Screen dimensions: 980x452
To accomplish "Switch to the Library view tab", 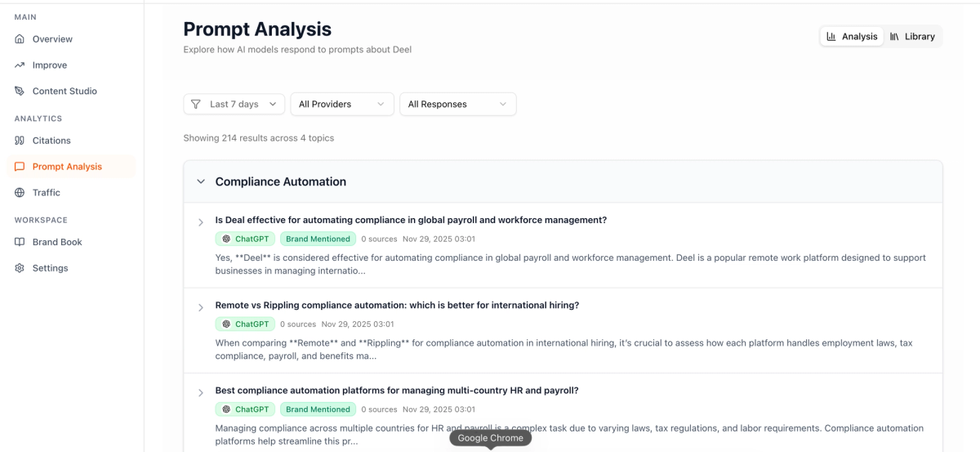I will pyautogui.click(x=912, y=37).
